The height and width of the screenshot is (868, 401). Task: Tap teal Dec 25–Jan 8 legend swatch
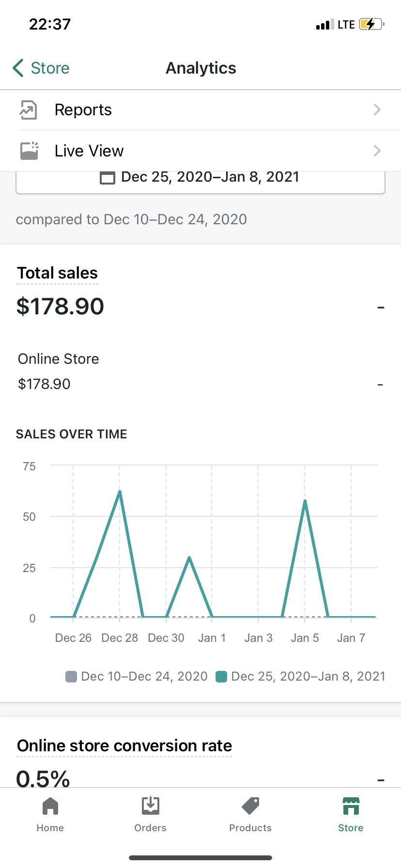(221, 677)
